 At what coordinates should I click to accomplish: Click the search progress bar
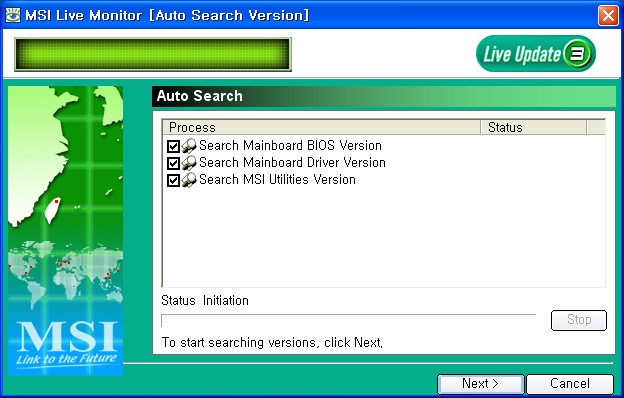click(348, 320)
